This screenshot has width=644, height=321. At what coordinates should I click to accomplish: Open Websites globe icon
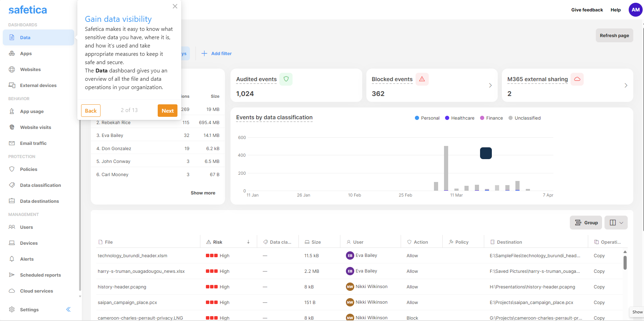click(12, 69)
